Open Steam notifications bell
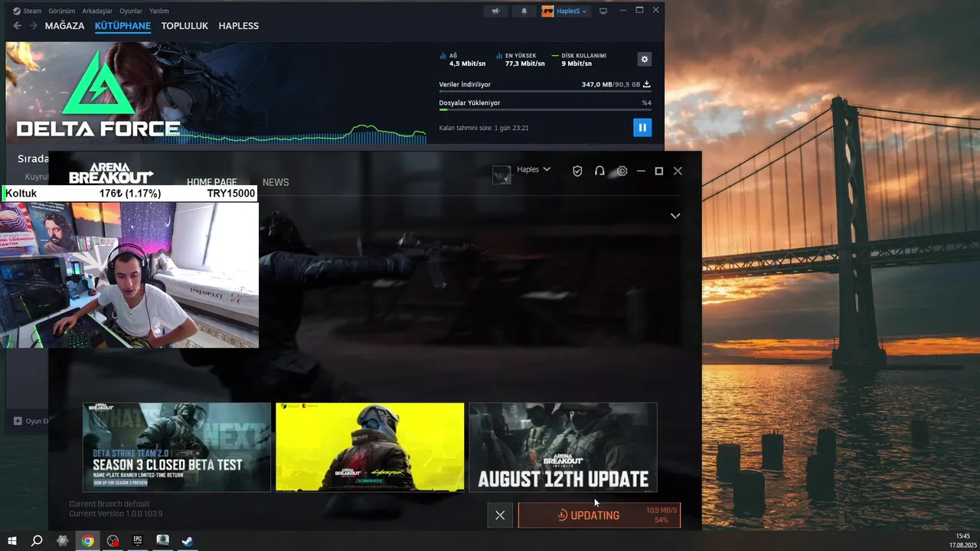The image size is (980, 551). [524, 11]
